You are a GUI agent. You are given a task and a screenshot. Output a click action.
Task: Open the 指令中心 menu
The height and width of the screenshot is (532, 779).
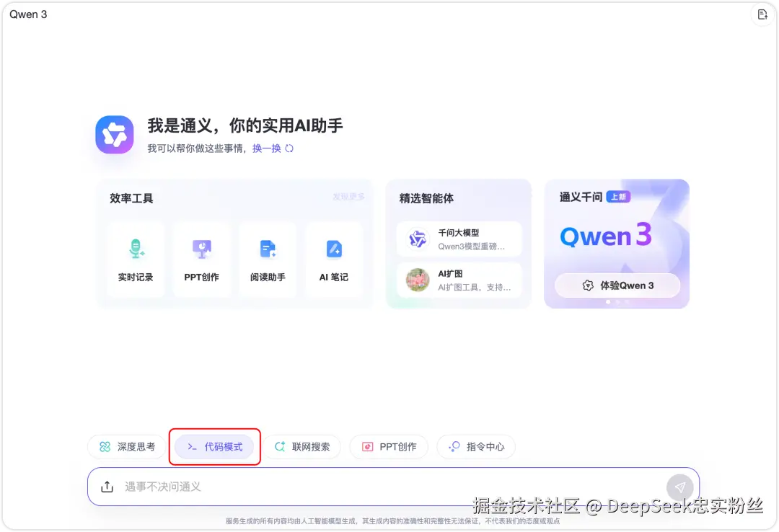pyautogui.click(x=475, y=447)
